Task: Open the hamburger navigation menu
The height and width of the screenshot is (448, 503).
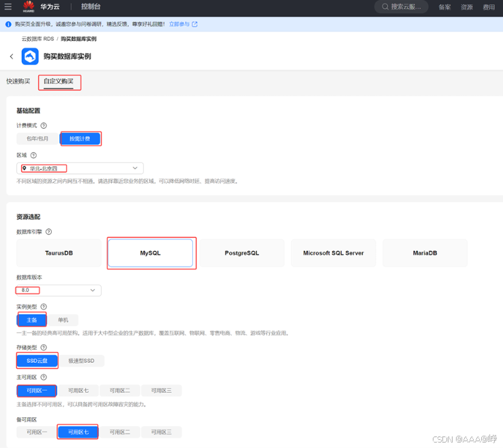Action: pos(8,6)
